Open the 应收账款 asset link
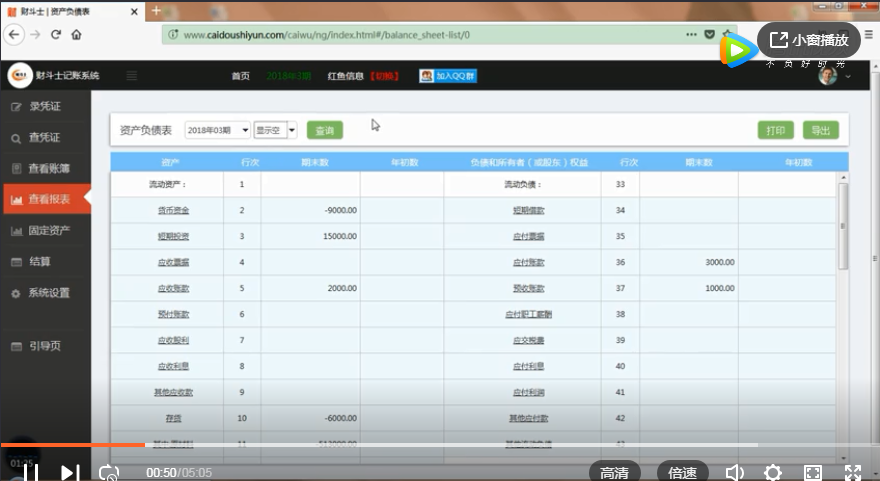The image size is (880, 481). 173,288
